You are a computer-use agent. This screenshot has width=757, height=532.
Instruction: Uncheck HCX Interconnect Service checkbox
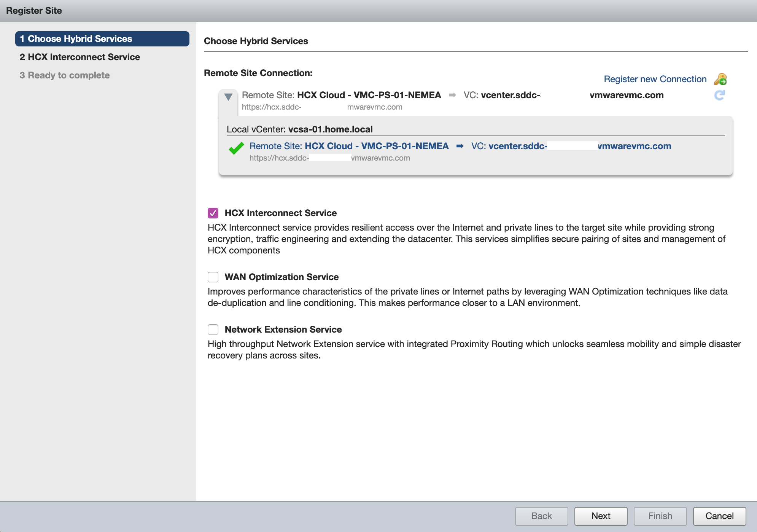point(213,213)
